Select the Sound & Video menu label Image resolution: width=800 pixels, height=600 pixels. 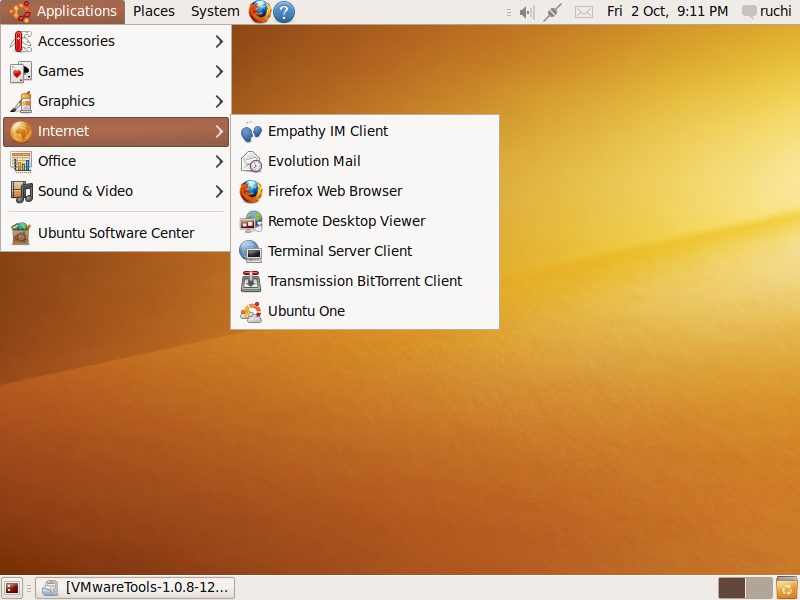click(85, 191)
